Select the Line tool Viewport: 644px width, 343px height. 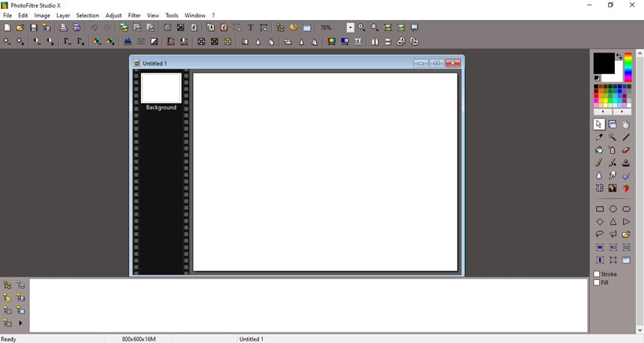pyautogui.click(x=625, y=137)
